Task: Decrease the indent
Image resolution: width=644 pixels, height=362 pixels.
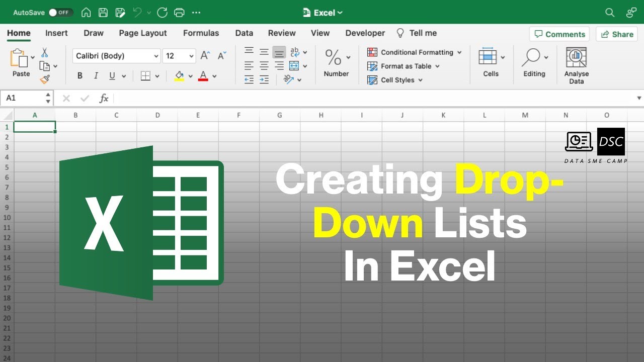Action: (249, 79)
